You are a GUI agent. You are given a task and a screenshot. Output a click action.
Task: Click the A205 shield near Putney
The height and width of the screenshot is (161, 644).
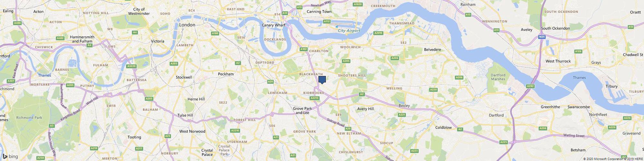tap(70, 85)
